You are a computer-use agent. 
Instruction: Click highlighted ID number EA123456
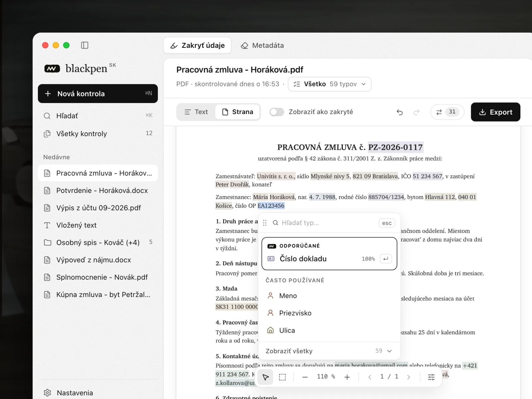point(271,206)
